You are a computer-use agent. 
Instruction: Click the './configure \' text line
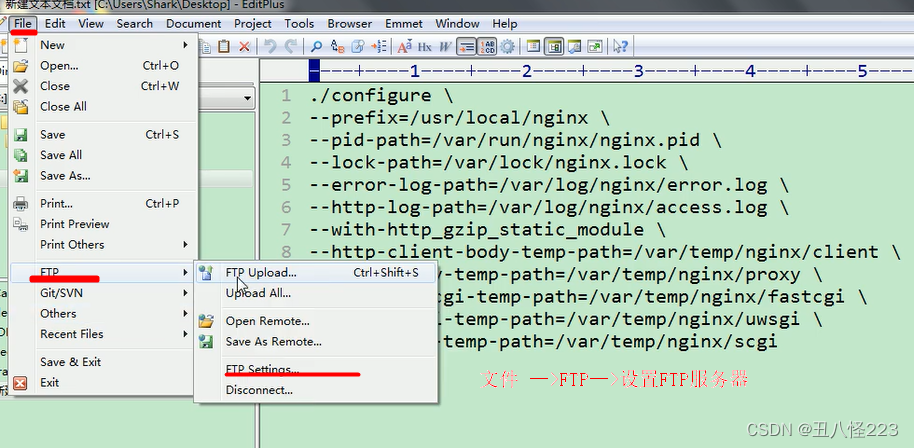click(x=381, y=96)
